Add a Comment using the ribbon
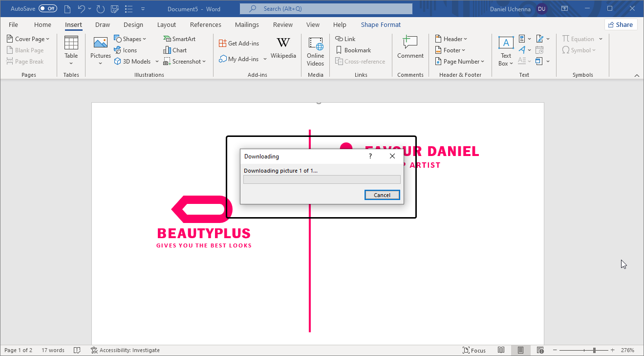This screenshot has width=644, height=356. pyautogui.click(x=410, y=48)
